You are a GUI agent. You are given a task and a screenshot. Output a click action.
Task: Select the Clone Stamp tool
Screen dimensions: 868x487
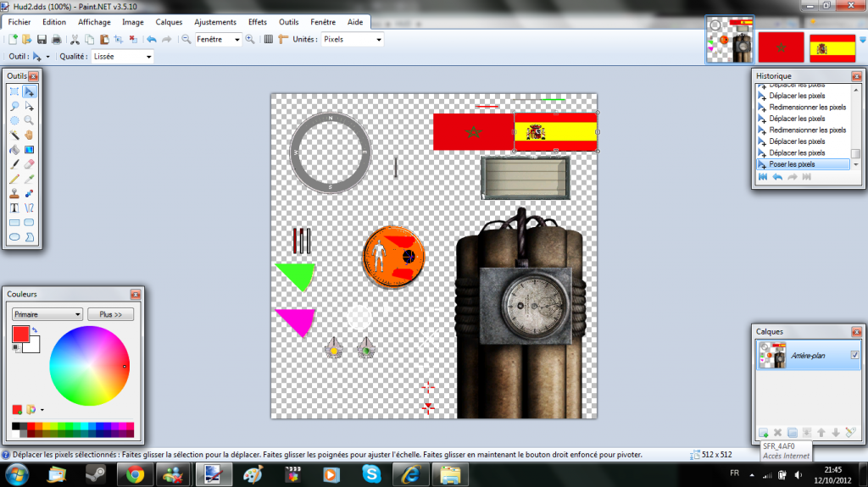coord(14,193)
